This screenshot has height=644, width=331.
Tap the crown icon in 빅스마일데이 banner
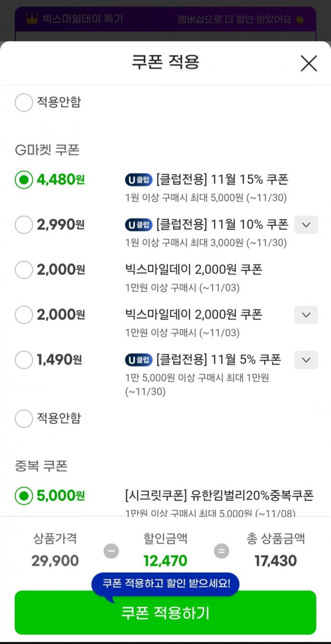pyautogui.click(x=32, y=19)
